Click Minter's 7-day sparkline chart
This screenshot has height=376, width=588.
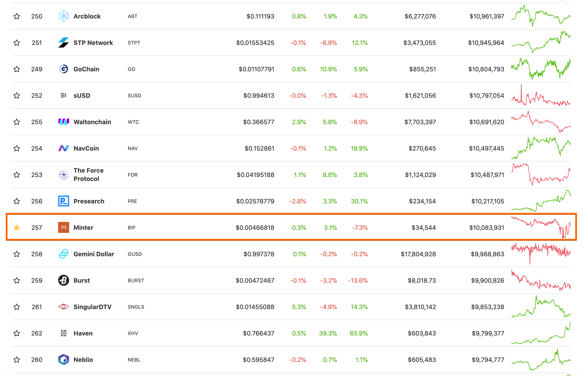(x=541, y=227)
